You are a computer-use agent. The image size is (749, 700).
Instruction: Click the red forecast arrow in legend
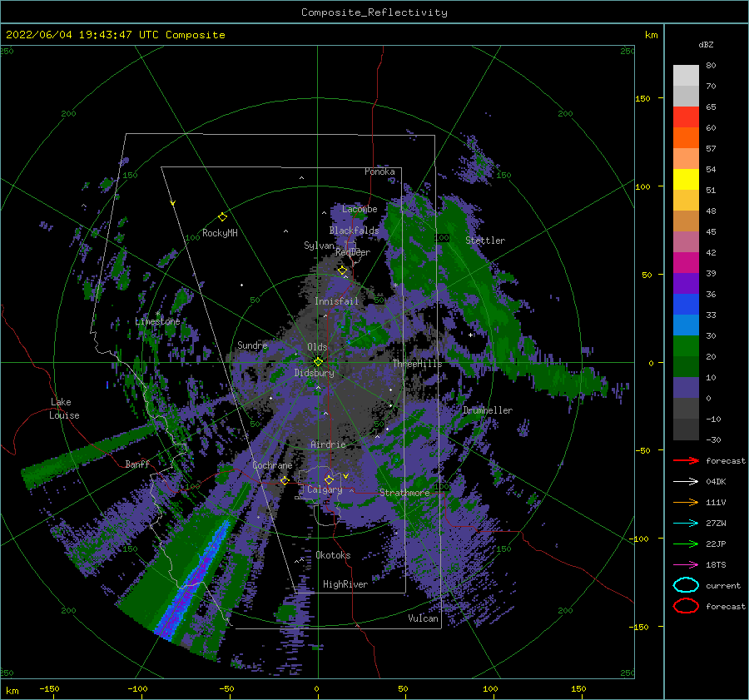click(686, 460)
